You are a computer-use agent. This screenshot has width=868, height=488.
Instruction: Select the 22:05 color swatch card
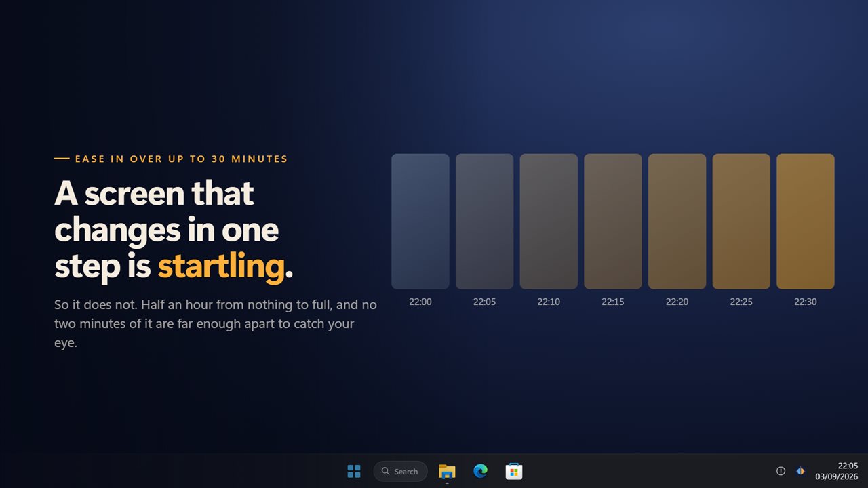485,222
